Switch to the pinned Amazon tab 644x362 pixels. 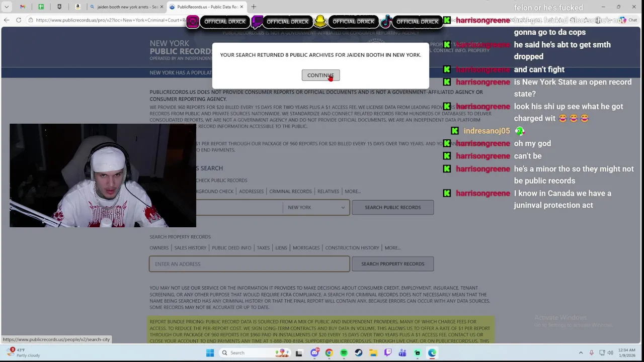[77, 7]
